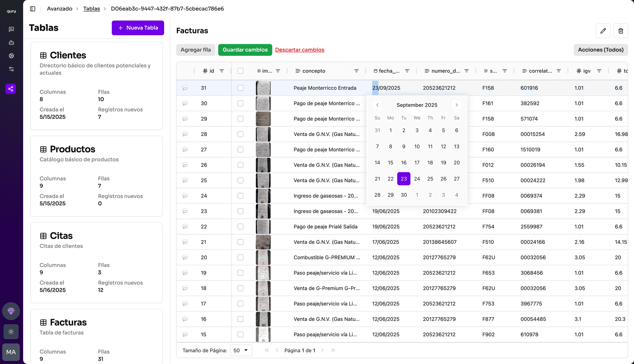Go to last page arrow in pagination
The width and height of the screenshot is (634, 364).
click(x=333, y=350)
